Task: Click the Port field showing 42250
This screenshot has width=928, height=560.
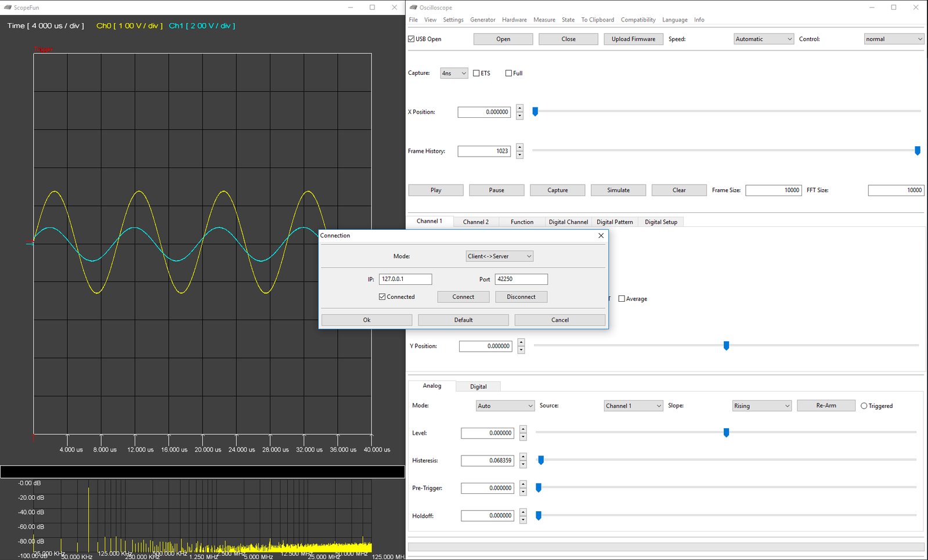Action: [521, 279]
